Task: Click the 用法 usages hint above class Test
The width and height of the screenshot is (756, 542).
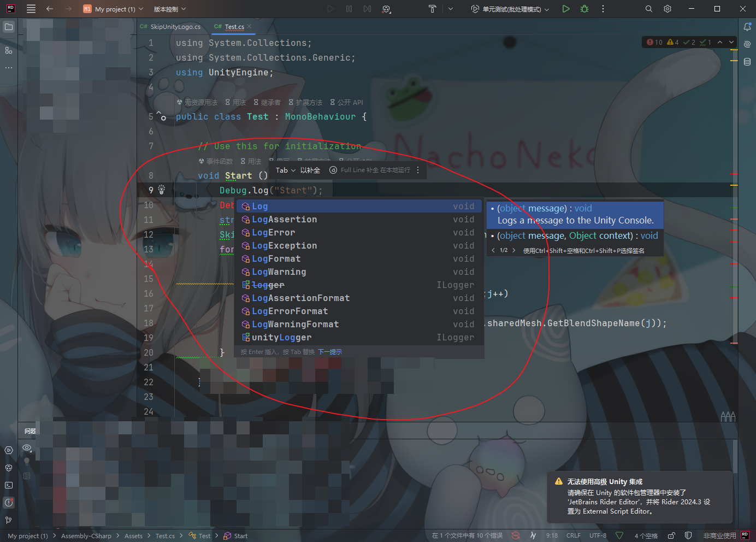Action: (x=235, y=102)
